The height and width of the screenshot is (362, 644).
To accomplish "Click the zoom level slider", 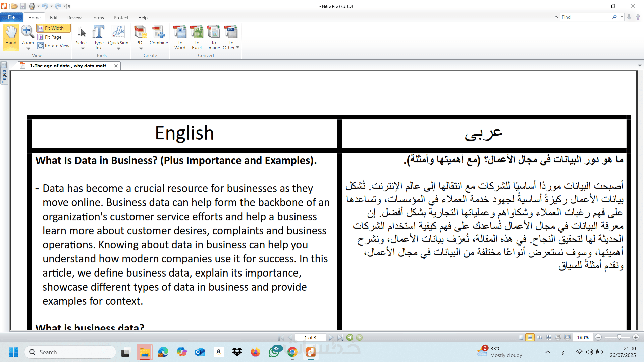I will pyautogui.click(x=619, y=337).
